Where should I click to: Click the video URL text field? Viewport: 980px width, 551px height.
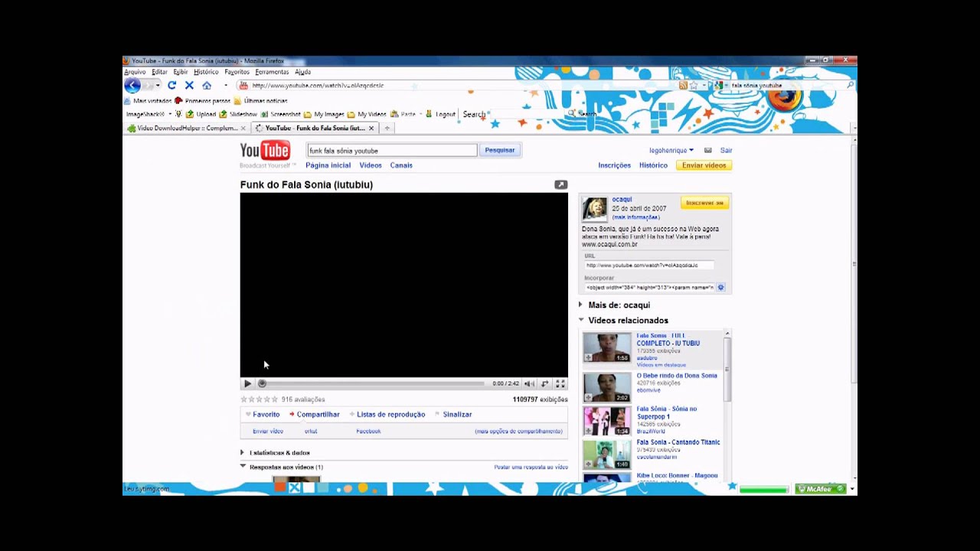coord(649,266)
